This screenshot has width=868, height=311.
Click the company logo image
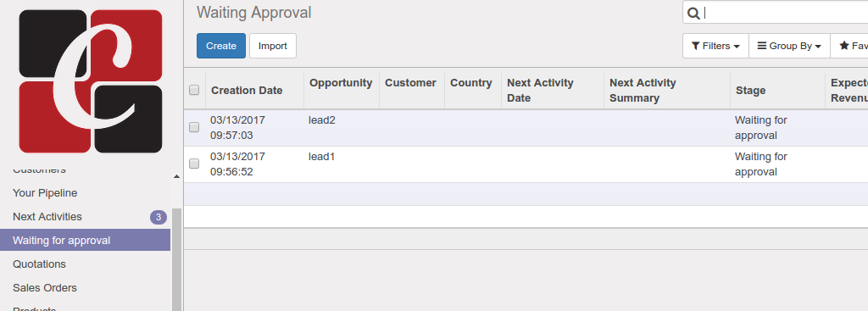click(90, 81)
